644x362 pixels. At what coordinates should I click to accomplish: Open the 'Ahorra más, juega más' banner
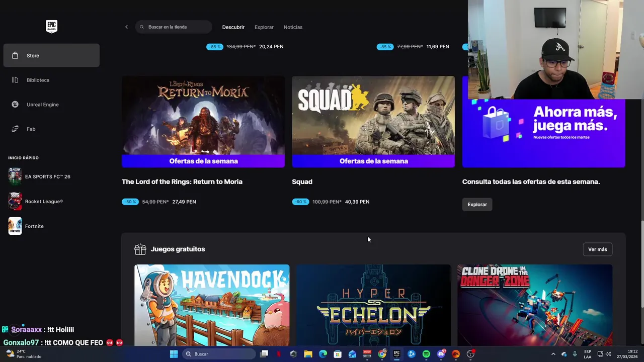[x=543, y=133]
